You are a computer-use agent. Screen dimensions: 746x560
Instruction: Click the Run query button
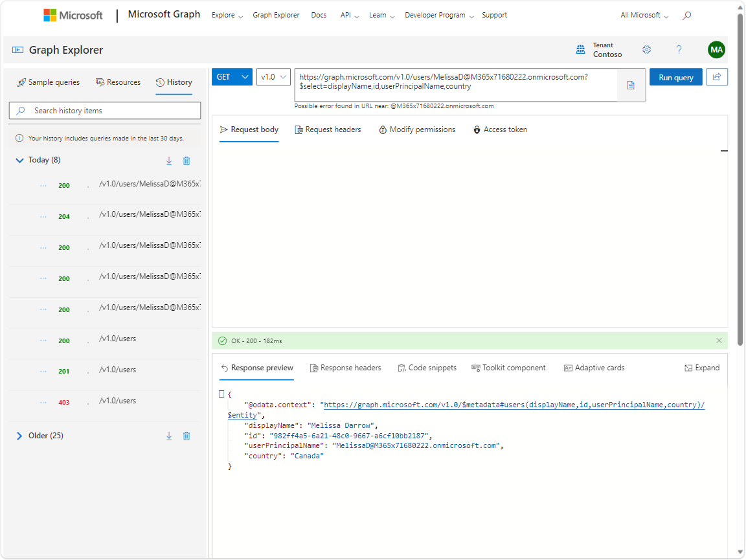(x=675, y=77)
